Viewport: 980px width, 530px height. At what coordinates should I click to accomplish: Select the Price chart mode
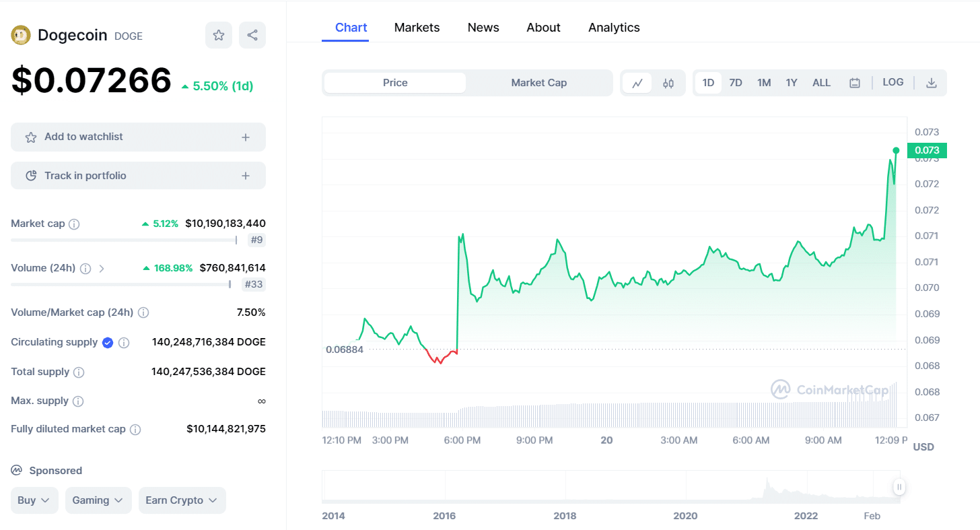(395, 83)
